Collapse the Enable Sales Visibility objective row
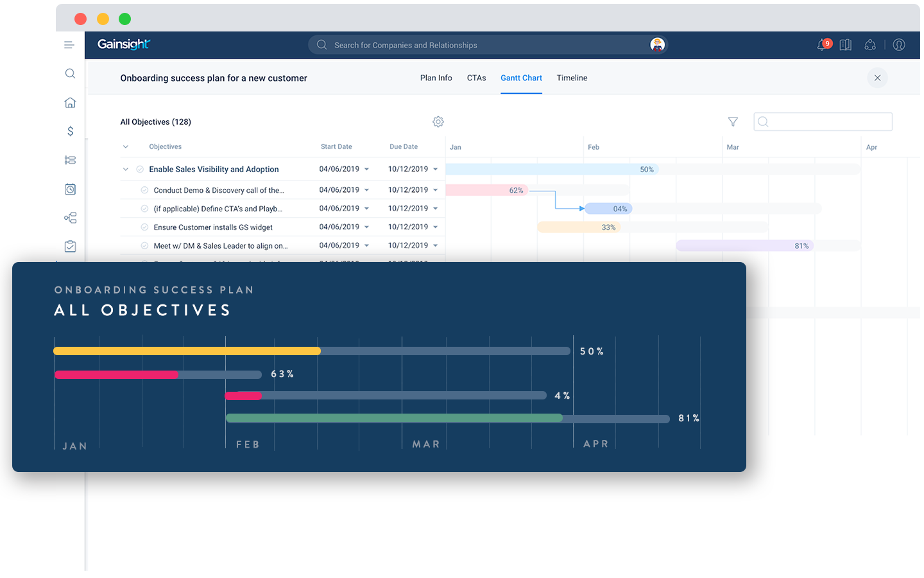This screenshot has height=578, width=924. (x=126, y=170)
